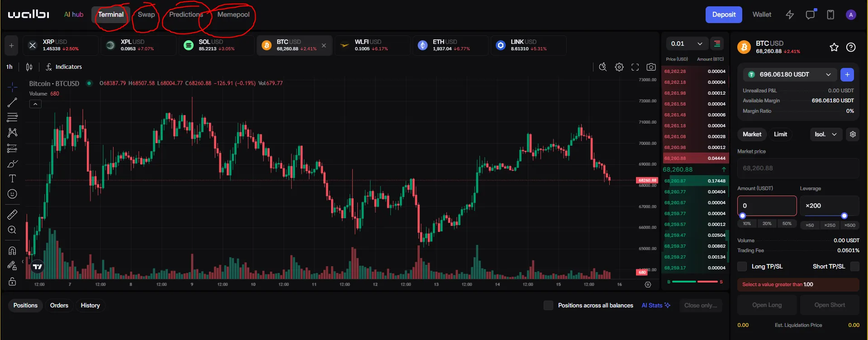Open the Isol. margin mode dropdown
The height and width of the screenshot is (340, 868).
point(825,134)
